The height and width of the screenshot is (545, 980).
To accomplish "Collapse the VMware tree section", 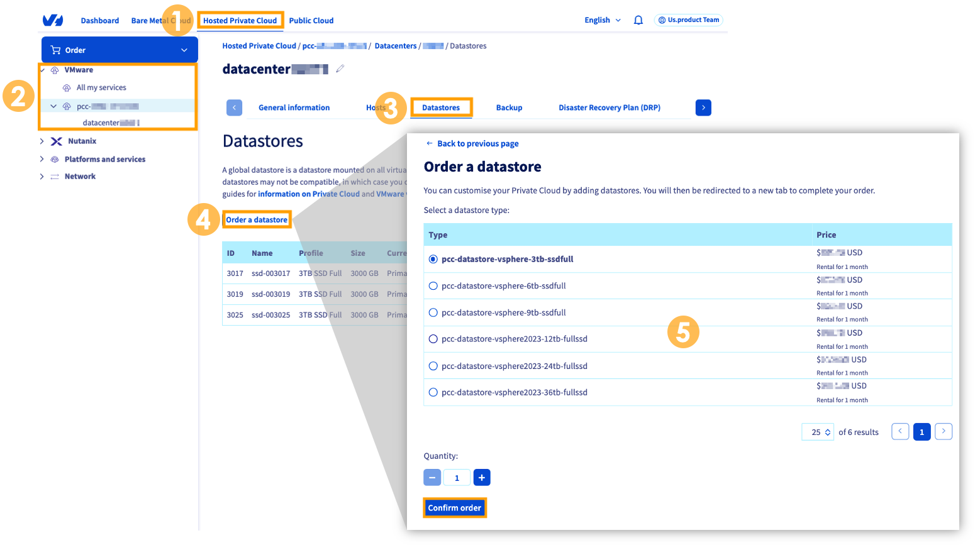I will pyautogui.click(x=43, y=70).
